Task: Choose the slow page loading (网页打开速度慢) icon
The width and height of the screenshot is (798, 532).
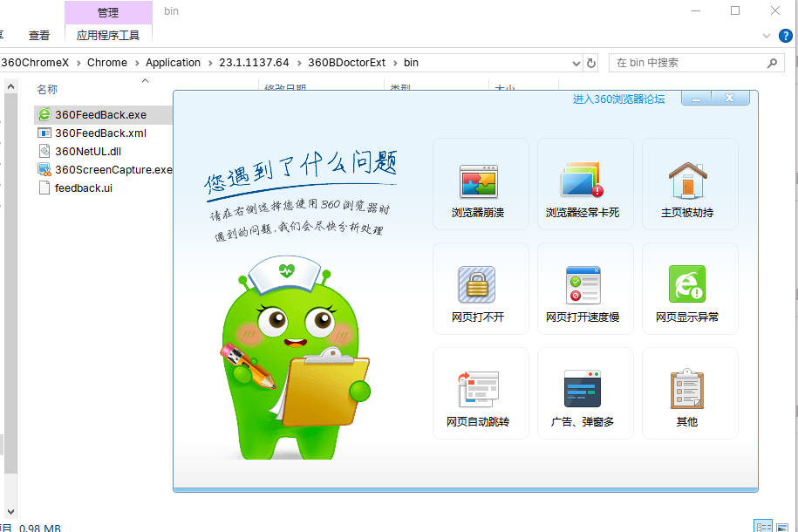Action: pos(583,285)
